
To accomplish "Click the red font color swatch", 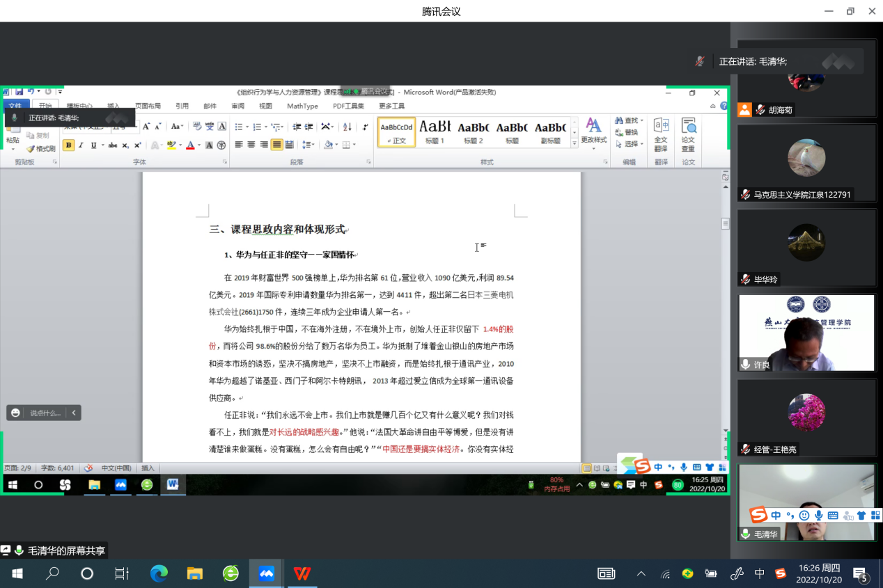I will [x=189, y=145].
